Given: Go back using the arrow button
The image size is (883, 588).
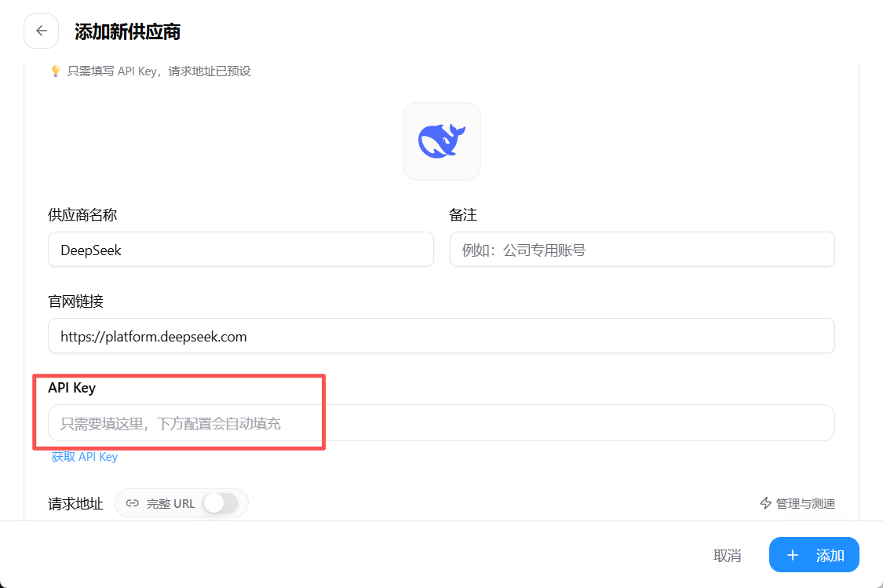Looking at the screenshot, I should pos(41,31).
